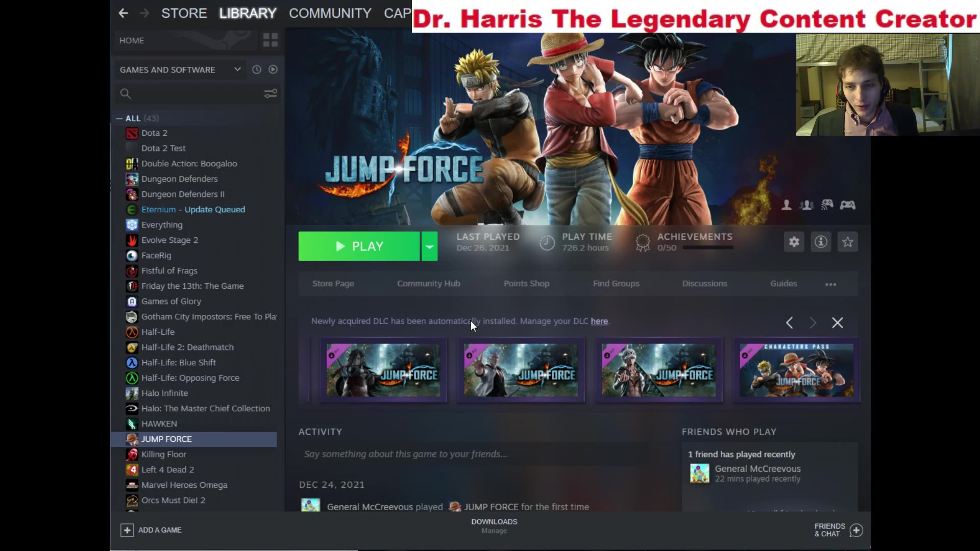Click the Remote Play controller icon
The height and width of the screenshot is (551, 980).
point(828,205)
